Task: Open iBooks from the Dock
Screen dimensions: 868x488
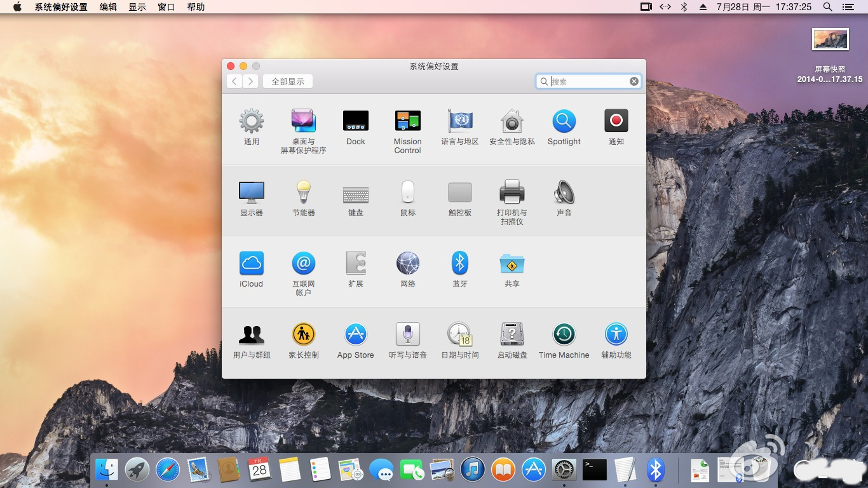Action: point(503,470)
